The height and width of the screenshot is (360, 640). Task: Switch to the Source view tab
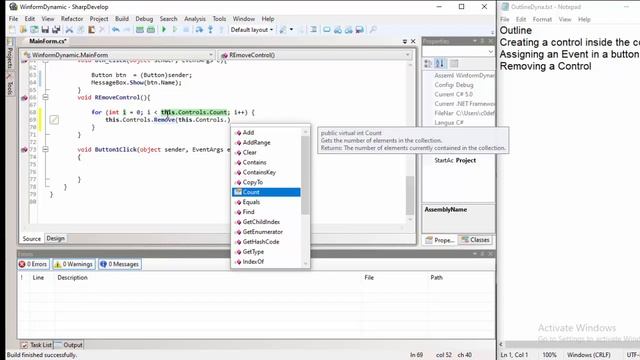[31, 239]
